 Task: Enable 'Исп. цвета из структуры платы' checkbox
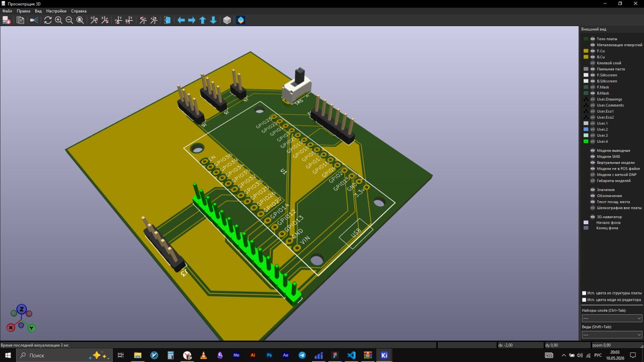pos(584,293)
